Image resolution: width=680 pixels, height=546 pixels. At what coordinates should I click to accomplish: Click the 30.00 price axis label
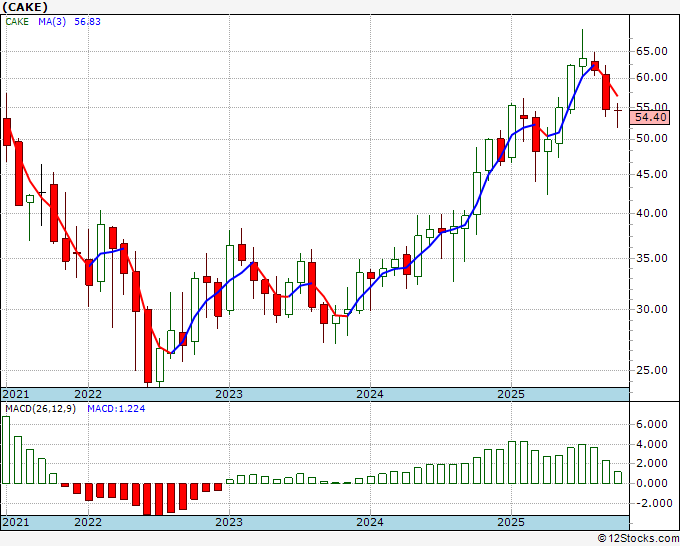(651, 309)
